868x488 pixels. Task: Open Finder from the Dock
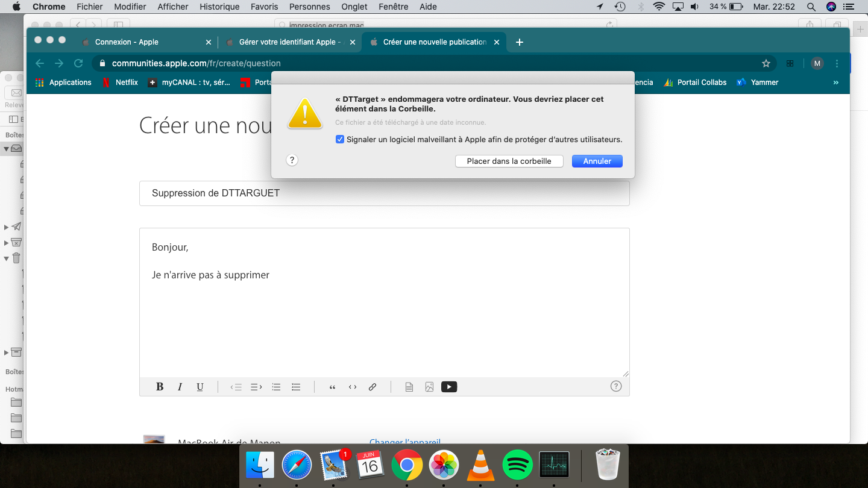click(260, 465)
